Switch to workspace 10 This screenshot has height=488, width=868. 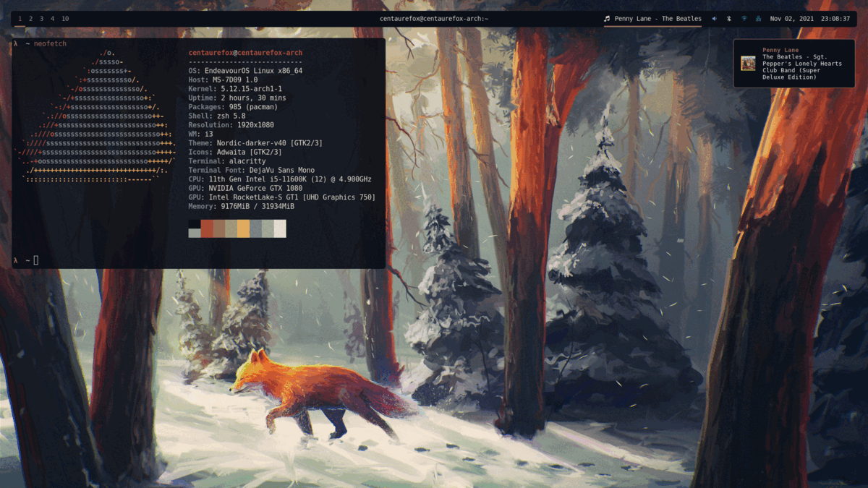point(65,19)
